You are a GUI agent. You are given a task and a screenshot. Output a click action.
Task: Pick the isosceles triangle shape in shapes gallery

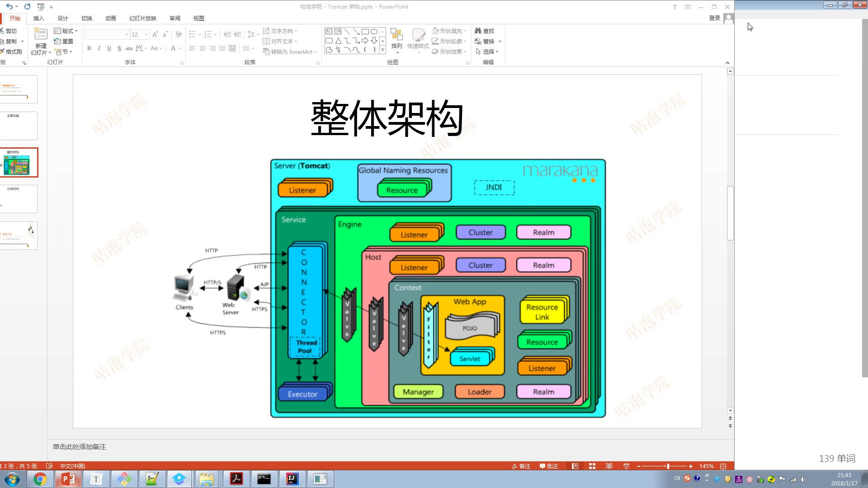(338, 41)
